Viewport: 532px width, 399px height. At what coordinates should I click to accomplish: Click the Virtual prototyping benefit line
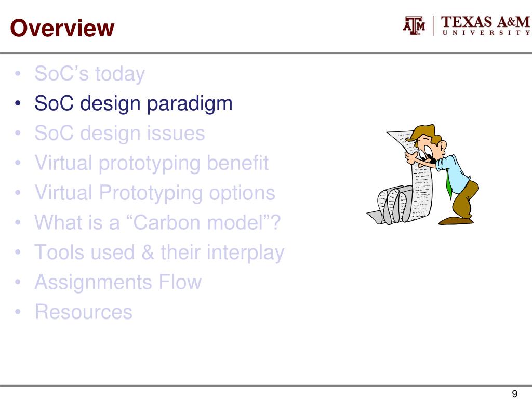152,163
